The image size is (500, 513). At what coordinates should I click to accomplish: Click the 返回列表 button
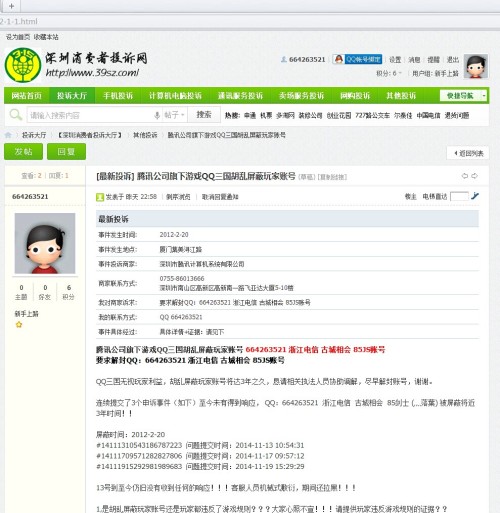pyautogui.click(x=468, y=153)
